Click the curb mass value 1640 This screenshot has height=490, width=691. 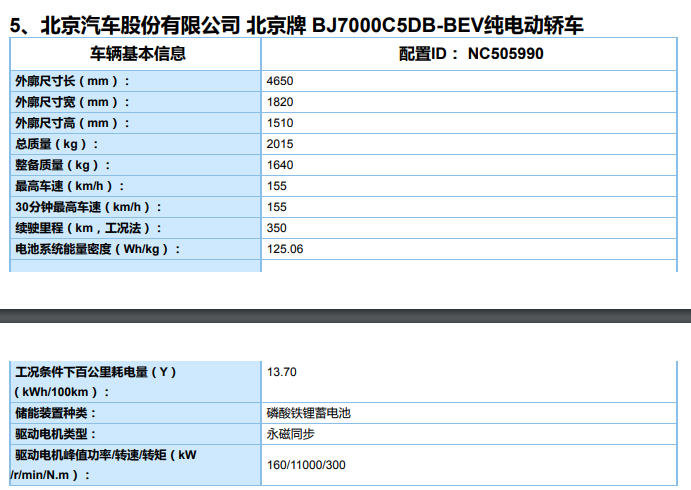click(x=280, y=165)
